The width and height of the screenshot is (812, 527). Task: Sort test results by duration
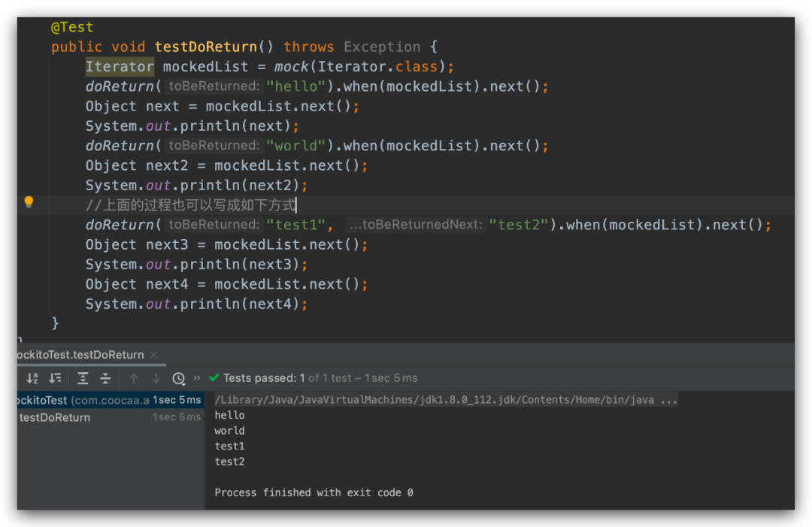[55, 378]
